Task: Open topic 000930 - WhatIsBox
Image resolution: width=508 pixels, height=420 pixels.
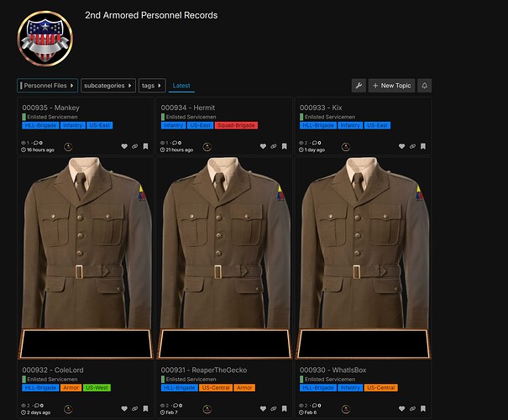Action: pos(333,370)
